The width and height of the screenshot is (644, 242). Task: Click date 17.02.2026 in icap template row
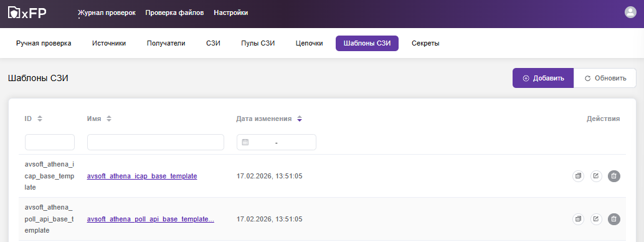(270, 176)
